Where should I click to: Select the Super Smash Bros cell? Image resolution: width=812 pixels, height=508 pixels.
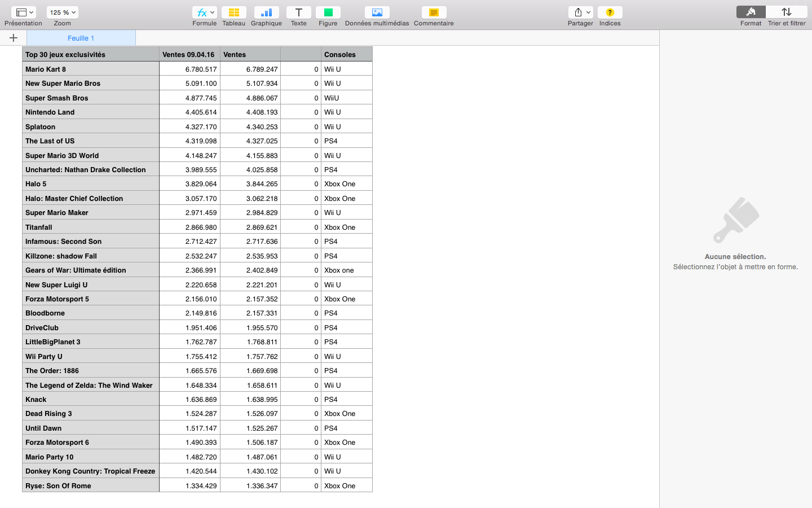91,98
